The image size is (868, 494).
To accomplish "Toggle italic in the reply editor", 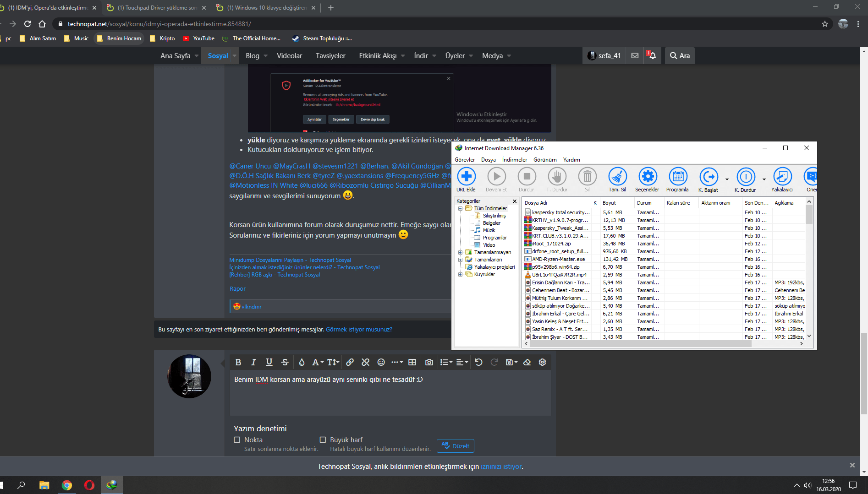I will tap(253, 362).
